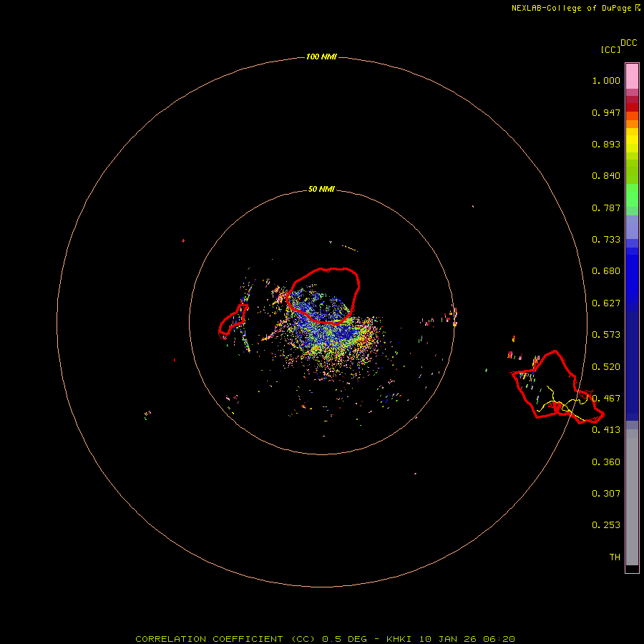This screenshot has width=644, height=644.
Task: Click the 0.893 legend value
Action: click(x=606, y=144)
